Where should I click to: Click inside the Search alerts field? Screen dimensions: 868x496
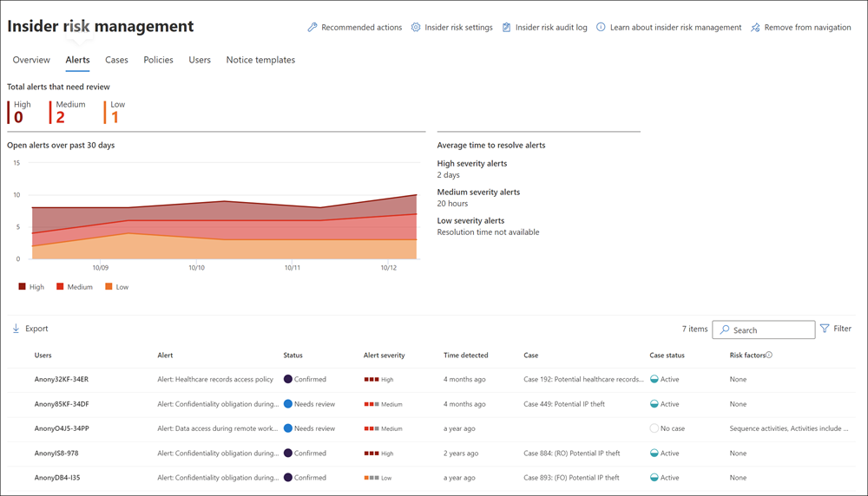(764, 330)
